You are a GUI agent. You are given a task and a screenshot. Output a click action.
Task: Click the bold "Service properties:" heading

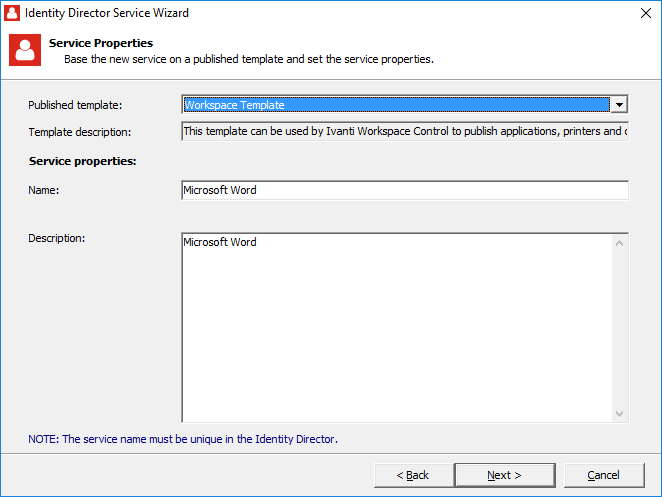pos(83,160)
